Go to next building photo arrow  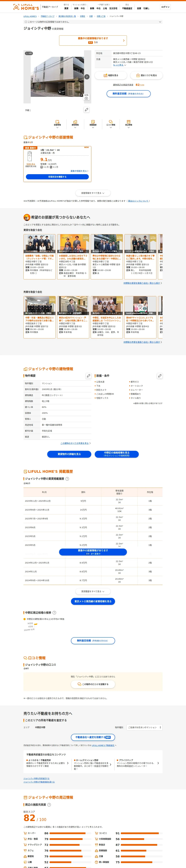point(87,77)
